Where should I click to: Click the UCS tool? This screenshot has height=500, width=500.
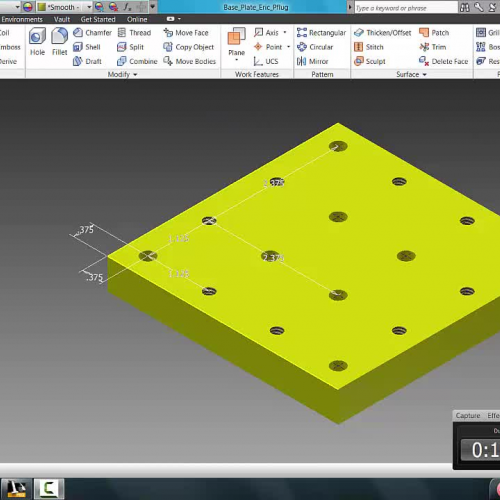266,61
